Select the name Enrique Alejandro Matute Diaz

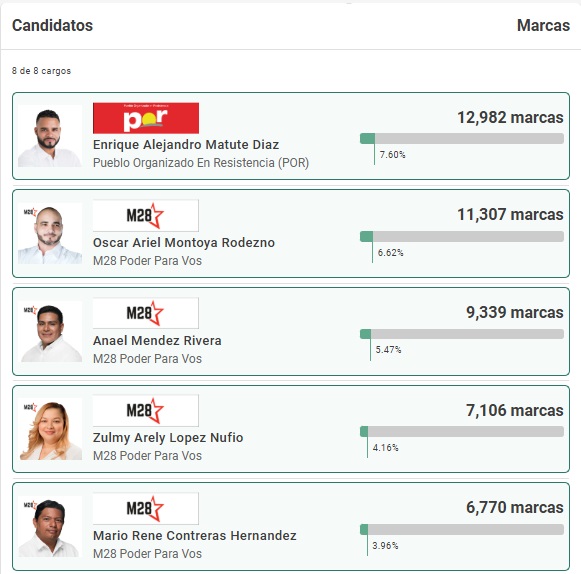(186, 145)
